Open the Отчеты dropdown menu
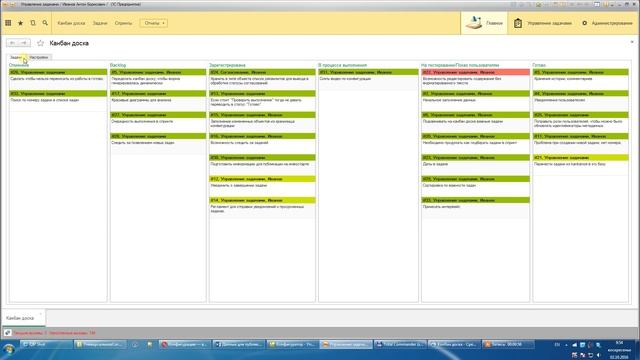This screenshot has height=360, width=640. tap(154, 23)
